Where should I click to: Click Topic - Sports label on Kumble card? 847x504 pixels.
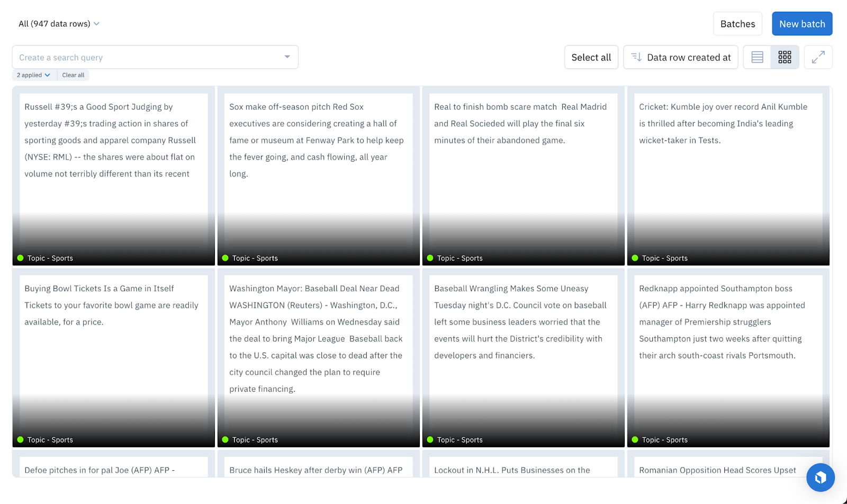(665, 258)
